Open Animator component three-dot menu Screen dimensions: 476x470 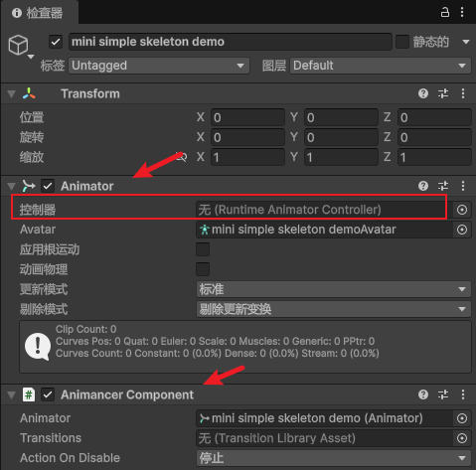pyautogui.click(x=463, y=186)
